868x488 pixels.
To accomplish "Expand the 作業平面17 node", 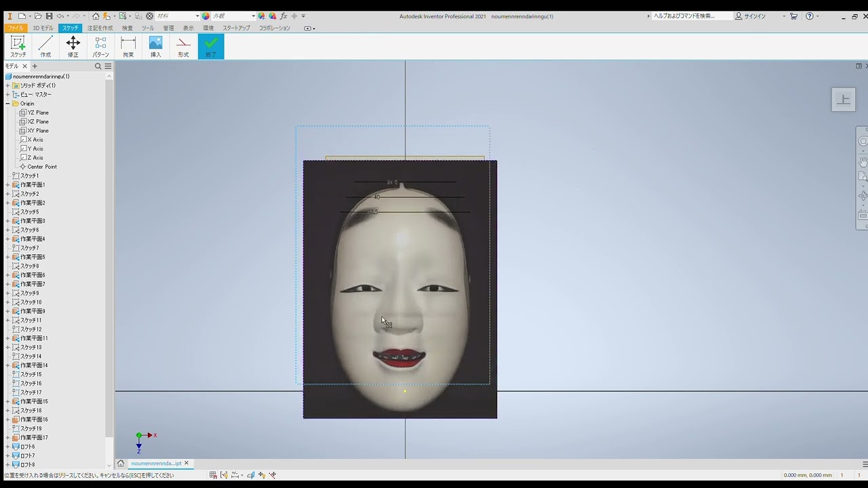I will (x=7, y=438).
